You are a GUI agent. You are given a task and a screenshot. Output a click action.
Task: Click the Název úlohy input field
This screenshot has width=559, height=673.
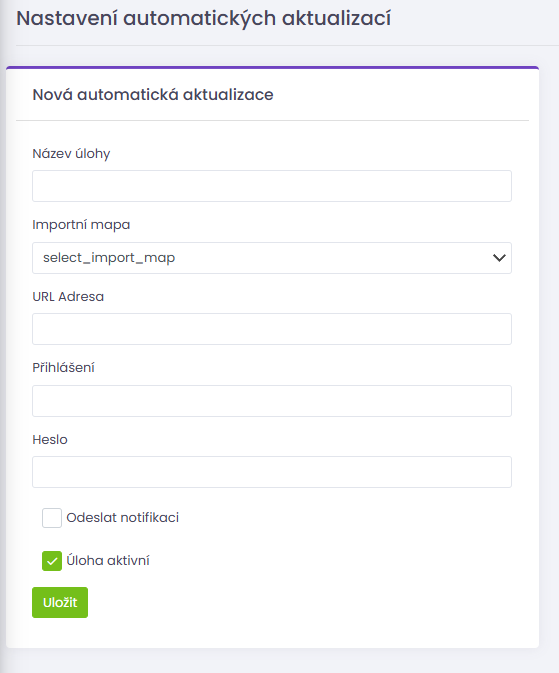[272, 186]
